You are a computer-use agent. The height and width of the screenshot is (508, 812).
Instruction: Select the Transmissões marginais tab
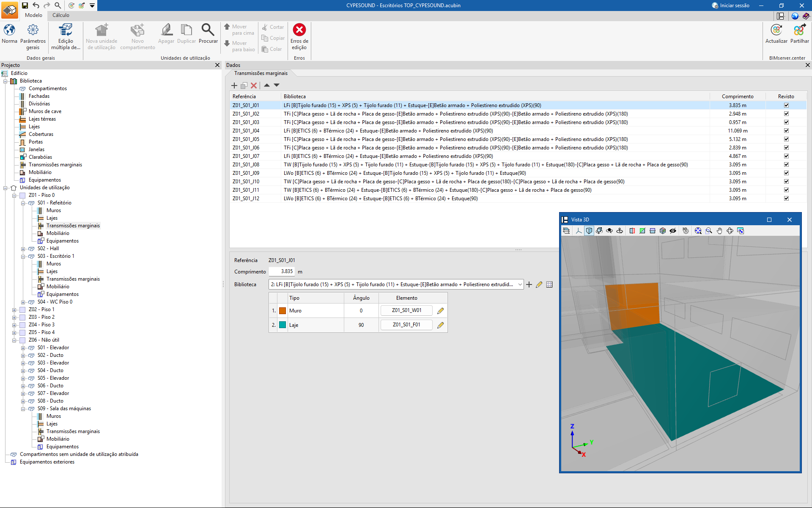click(x=261, y=73)
